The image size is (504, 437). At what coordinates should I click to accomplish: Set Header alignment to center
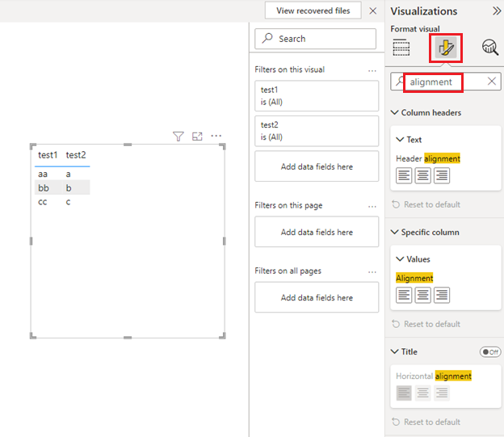click(422, 175)
